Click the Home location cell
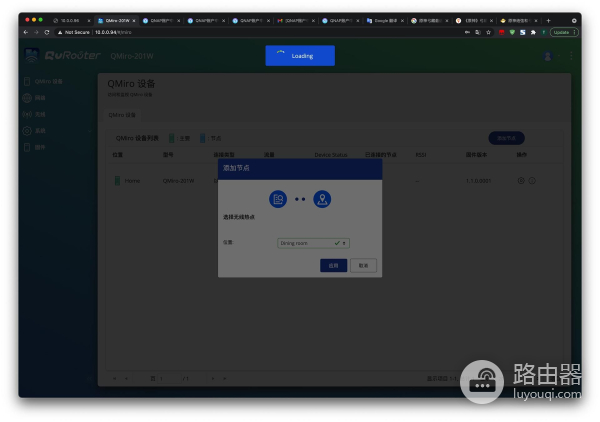600x422 pixels. (x=132, y=181)
